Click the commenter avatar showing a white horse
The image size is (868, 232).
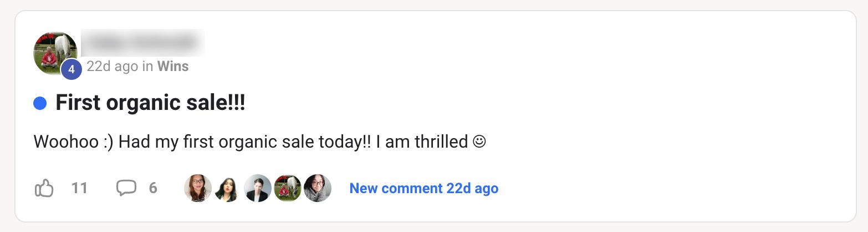click(288, 188)
